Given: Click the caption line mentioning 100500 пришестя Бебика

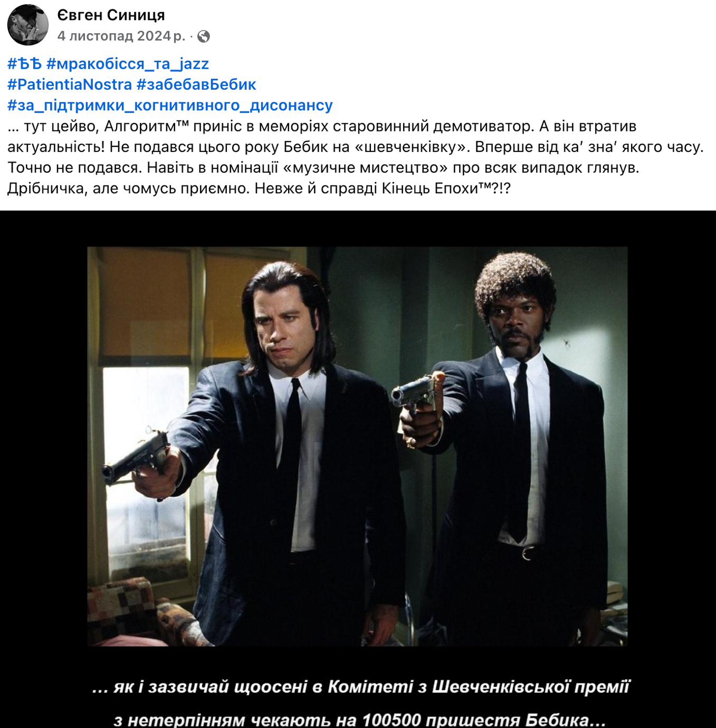Looking at the screenshot, I should pos(360,720).
